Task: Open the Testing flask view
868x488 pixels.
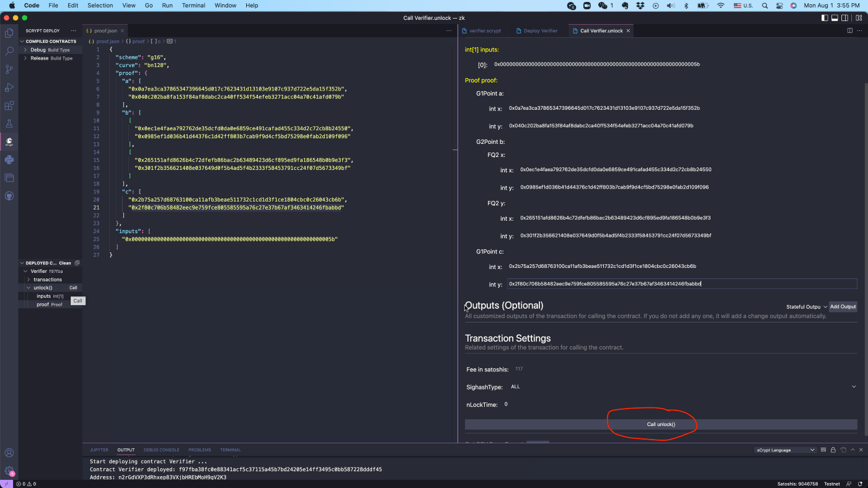Action: click(x=9, y=123)
